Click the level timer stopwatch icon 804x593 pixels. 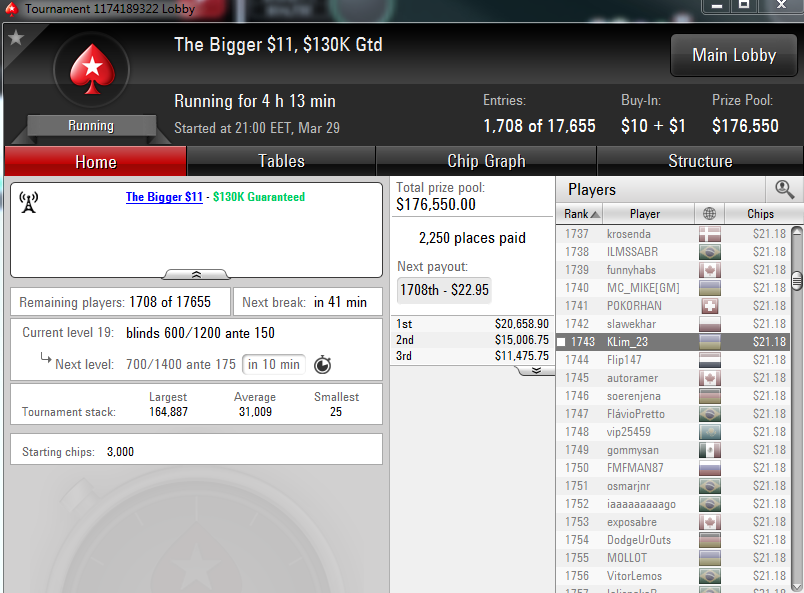(323, 365)
